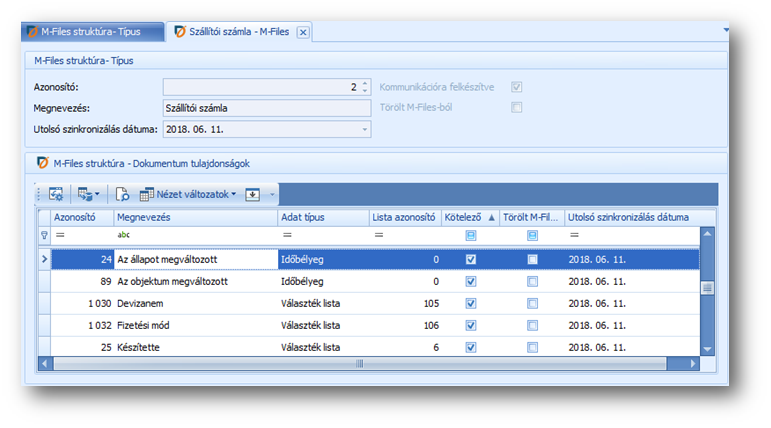
Task: Click the grid settings icon in toolbar
Action: 56,194
